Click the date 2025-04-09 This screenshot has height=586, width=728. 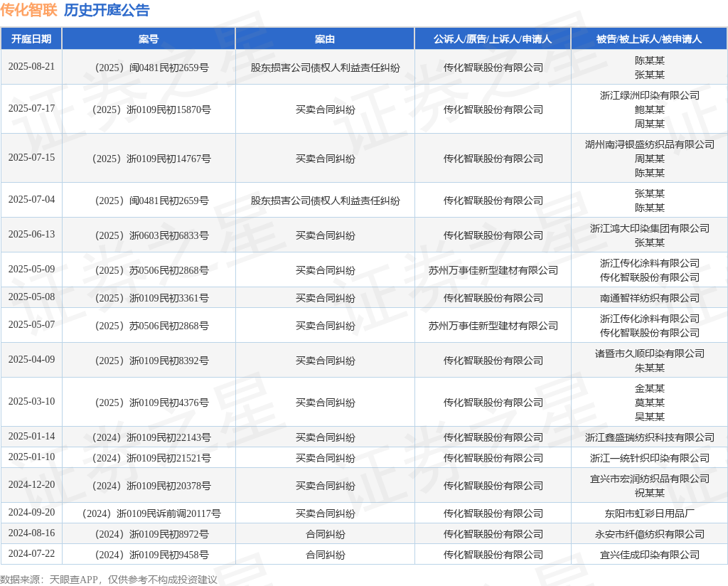(31, 359)
